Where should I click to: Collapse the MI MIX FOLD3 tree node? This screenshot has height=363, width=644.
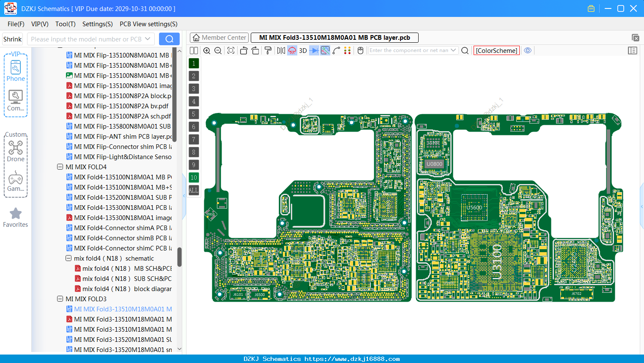[60, 299]
